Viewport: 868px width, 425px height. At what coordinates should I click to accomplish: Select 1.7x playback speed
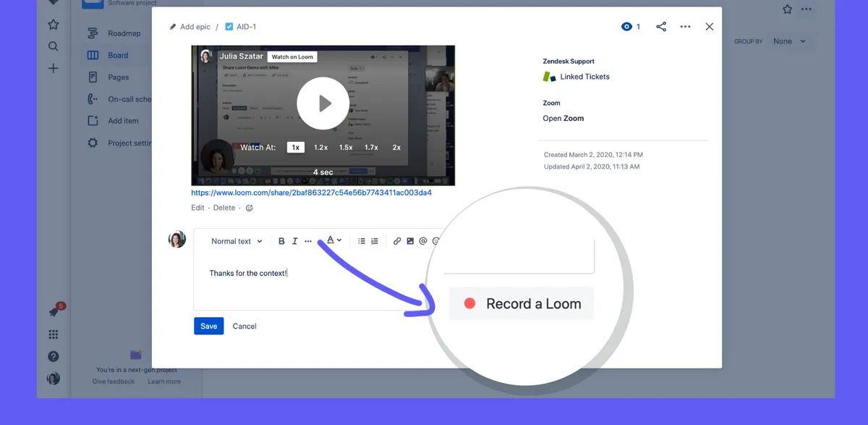click(371, 147)
